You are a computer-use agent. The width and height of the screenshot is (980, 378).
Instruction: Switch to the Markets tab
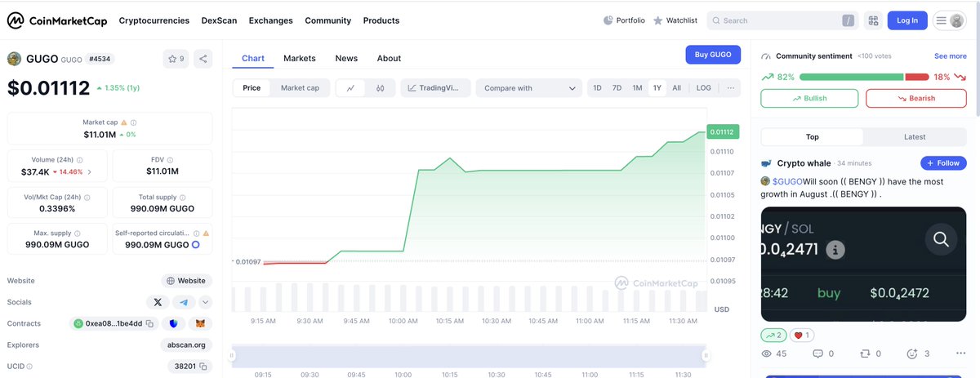(300, 58)
